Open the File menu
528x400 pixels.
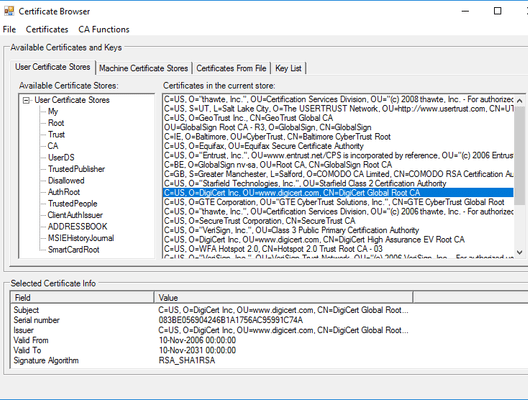point(9,30)
